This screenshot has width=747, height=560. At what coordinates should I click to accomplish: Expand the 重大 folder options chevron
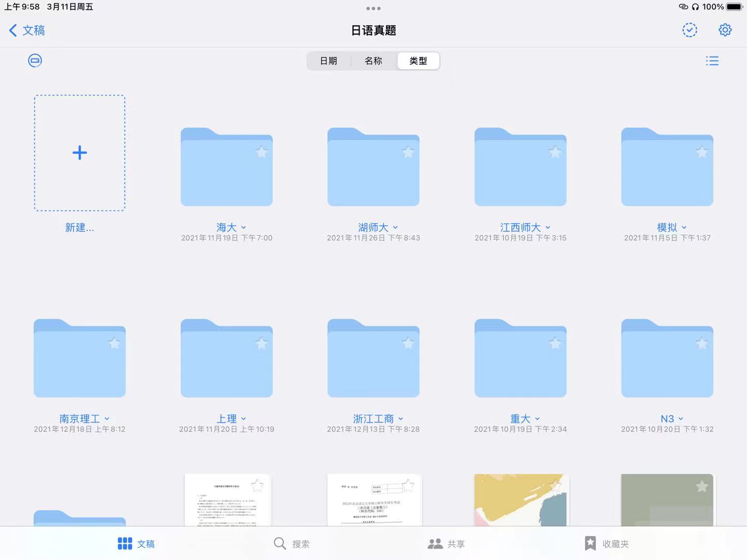(x=537, y=419)
